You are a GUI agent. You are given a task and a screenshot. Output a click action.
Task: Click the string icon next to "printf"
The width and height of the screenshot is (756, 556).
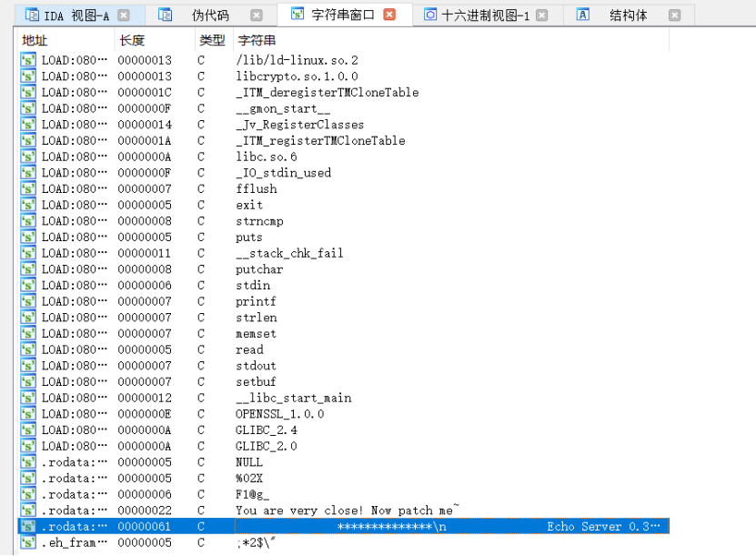(x=27, y=301)
